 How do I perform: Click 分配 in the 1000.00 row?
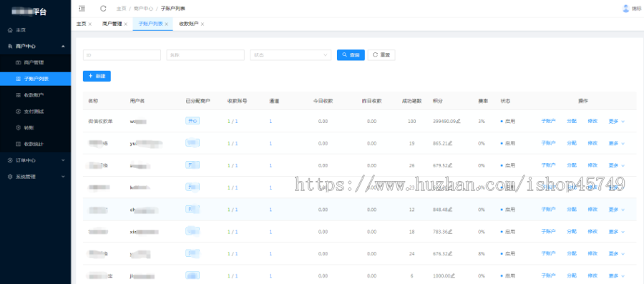point(572,276)
